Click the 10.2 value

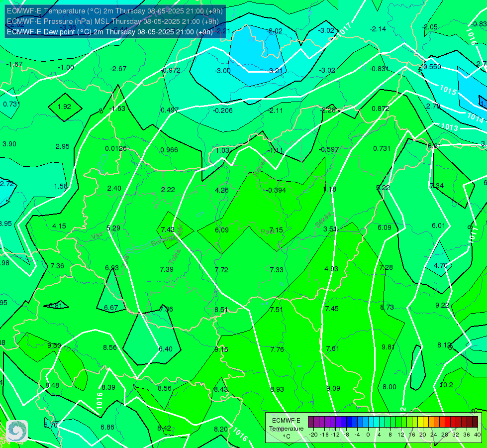pos(446,385)
